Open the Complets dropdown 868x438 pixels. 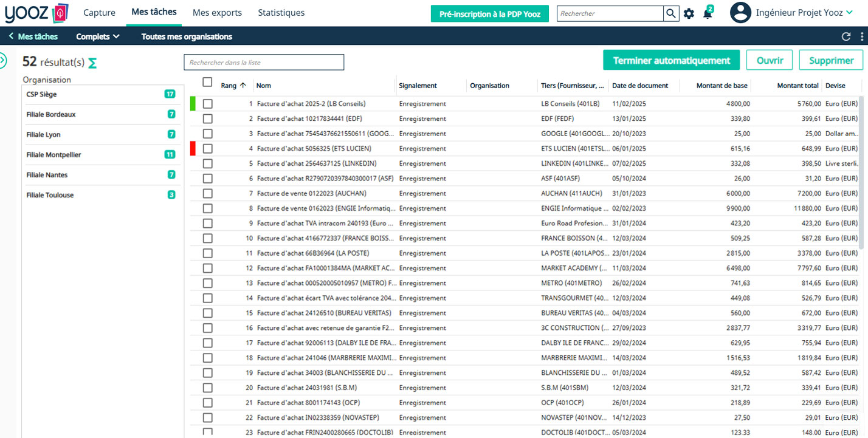(x=98, y=36)
